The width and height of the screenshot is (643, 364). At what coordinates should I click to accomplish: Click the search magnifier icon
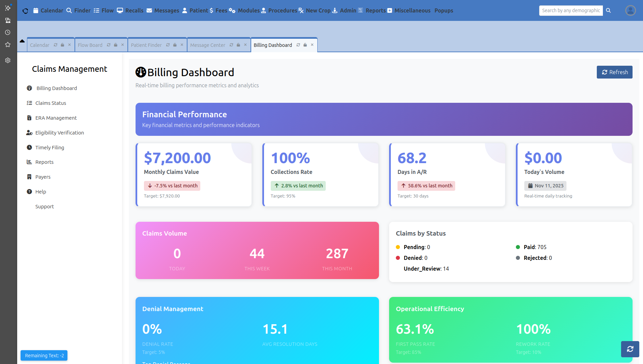(x=608, y=10)
